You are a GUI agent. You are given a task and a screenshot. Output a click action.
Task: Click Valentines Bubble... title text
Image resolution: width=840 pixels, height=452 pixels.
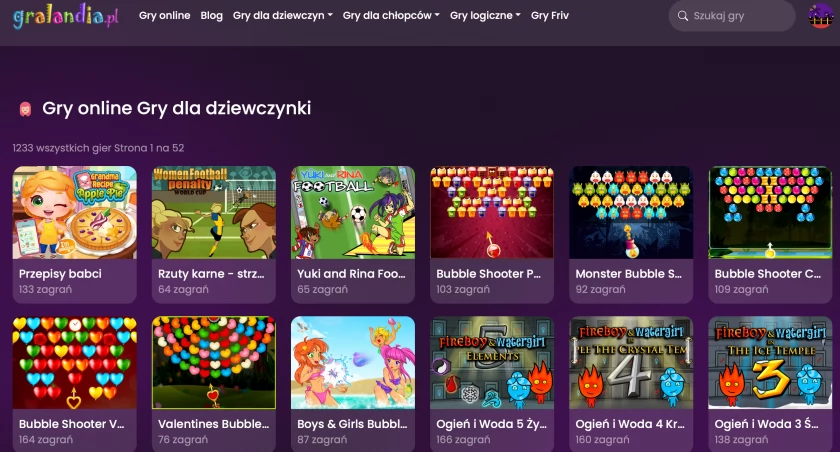(213, 424)
